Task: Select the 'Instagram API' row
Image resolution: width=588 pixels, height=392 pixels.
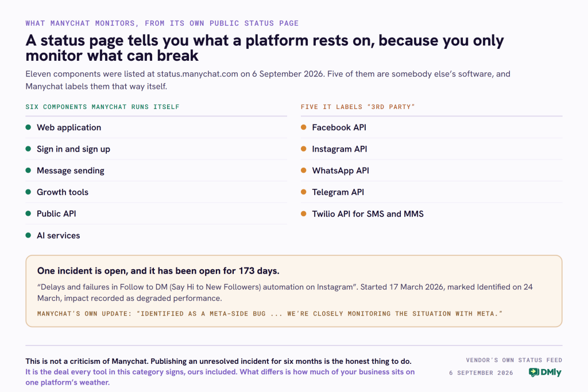Action: point(432,149)
